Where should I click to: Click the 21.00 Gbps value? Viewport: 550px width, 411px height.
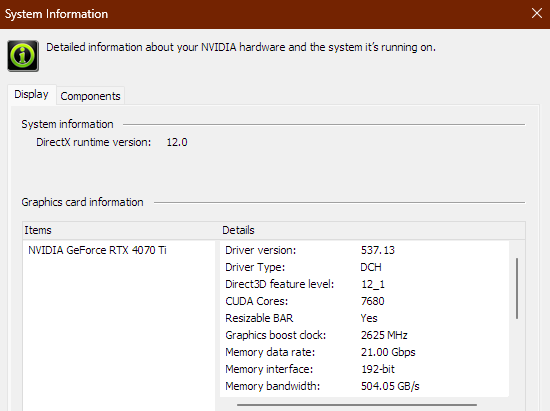tap(388, 352)
